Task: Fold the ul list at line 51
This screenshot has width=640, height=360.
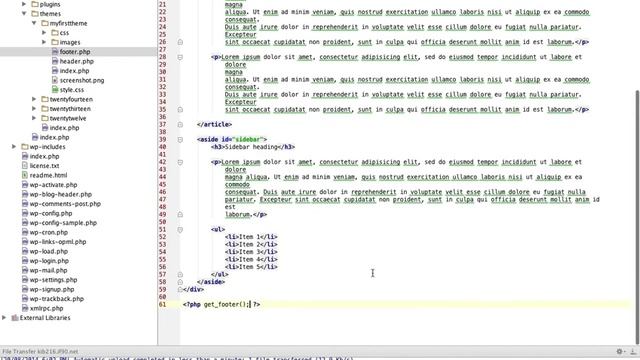Action: (x=180, y=229)
